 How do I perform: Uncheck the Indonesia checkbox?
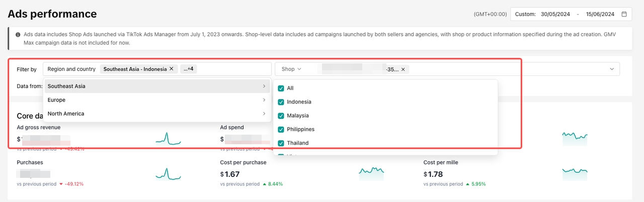(x=281, y=102)
